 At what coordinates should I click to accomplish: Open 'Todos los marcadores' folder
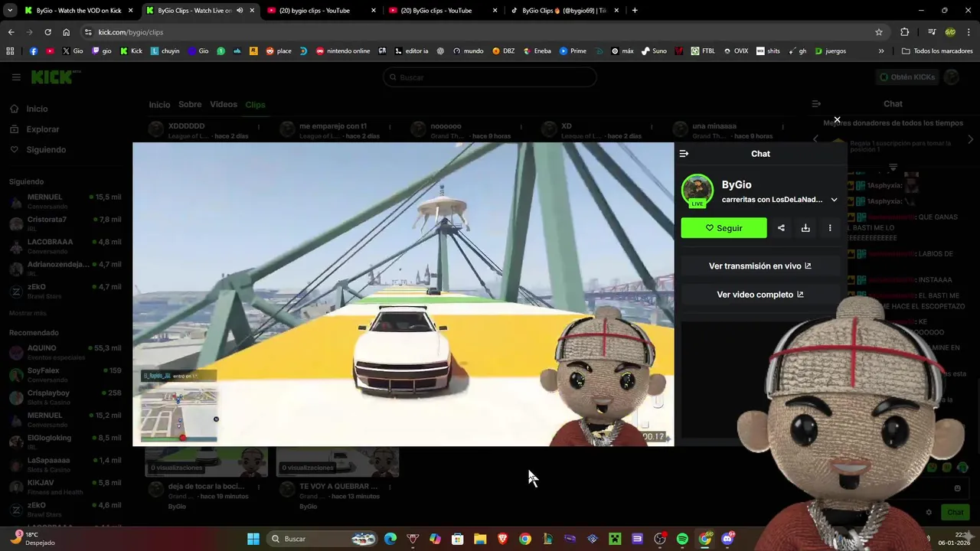937,51
